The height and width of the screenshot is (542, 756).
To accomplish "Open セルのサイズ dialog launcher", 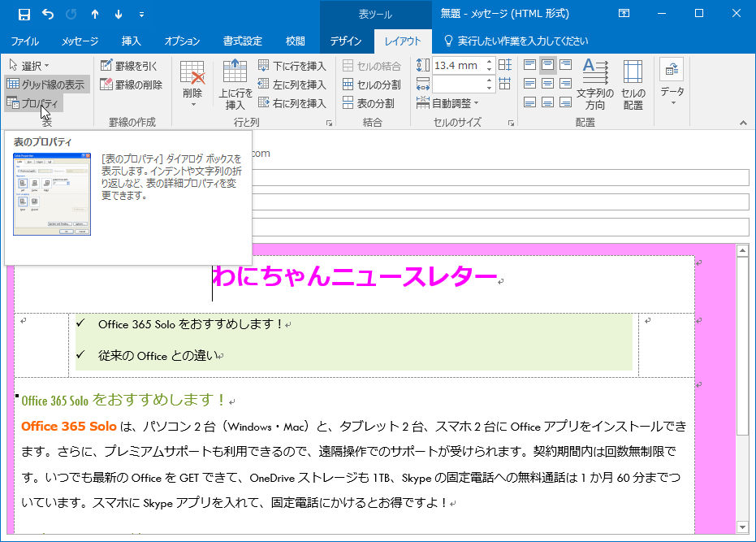I will click(511, 124).
